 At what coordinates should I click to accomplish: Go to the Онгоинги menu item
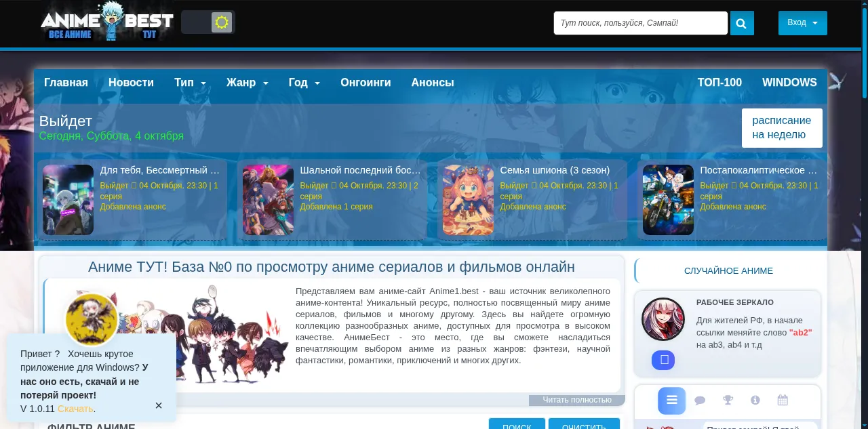click(366, 83)
